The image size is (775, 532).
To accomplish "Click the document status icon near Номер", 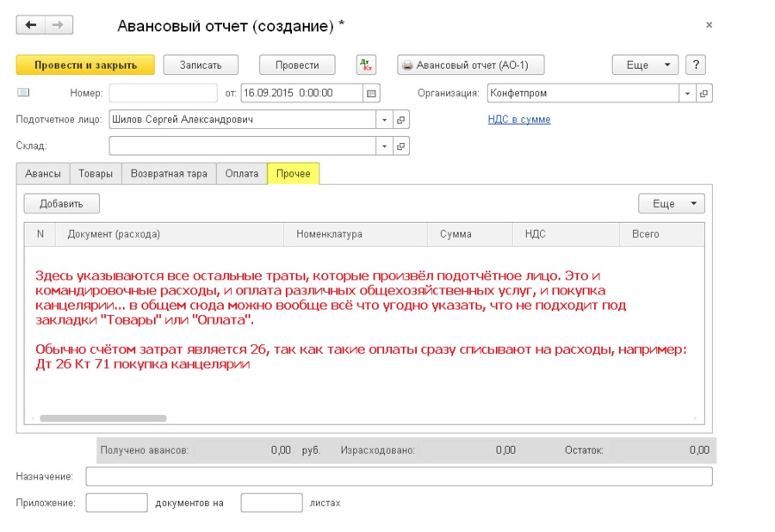I will click(23, 92).
